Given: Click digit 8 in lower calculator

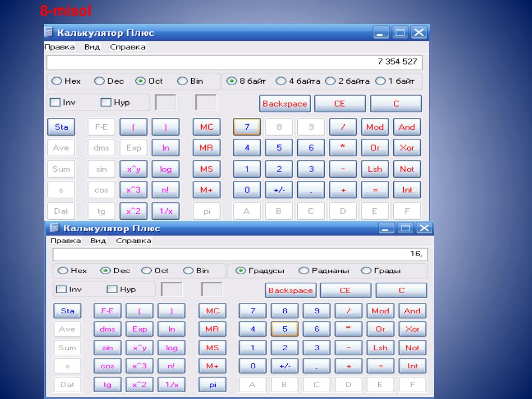Looking at the screenshot, I should (x=285, y=311).
